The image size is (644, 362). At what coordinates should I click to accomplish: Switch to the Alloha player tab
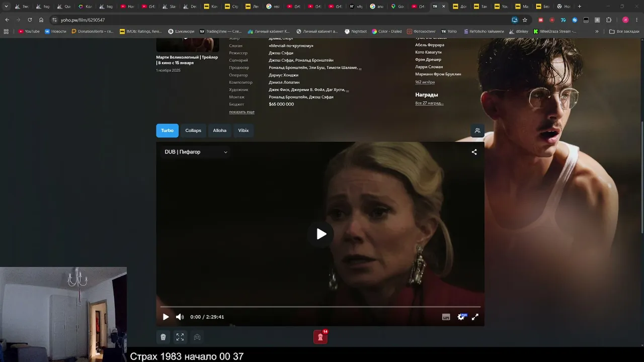[219, 131]
